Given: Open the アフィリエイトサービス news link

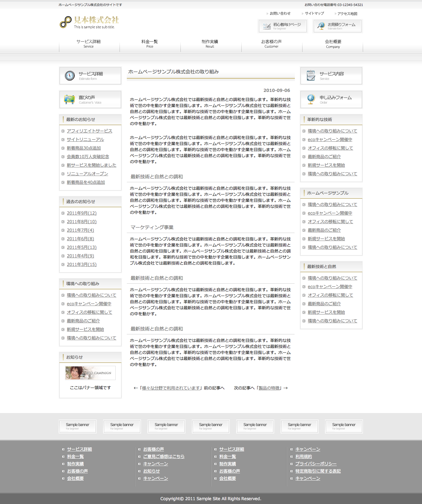Looking at the screenshot, I should [x=89, y=131].
